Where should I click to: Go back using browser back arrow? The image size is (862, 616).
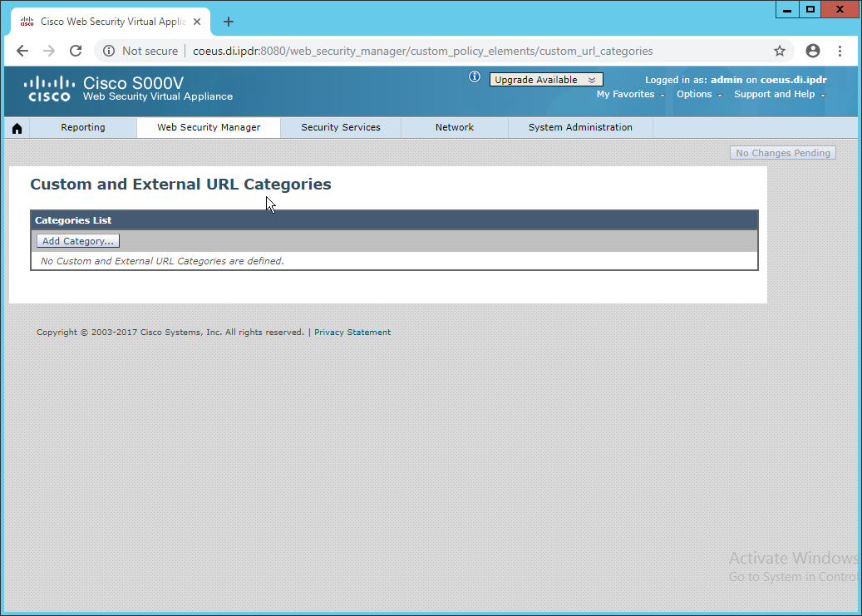point(22,52)
